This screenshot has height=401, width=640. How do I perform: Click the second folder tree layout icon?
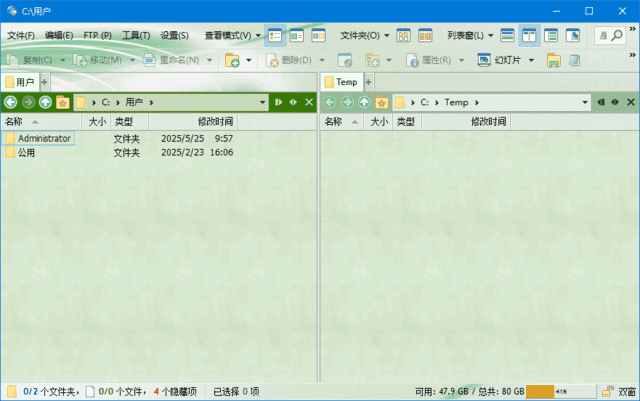point(425,36)
